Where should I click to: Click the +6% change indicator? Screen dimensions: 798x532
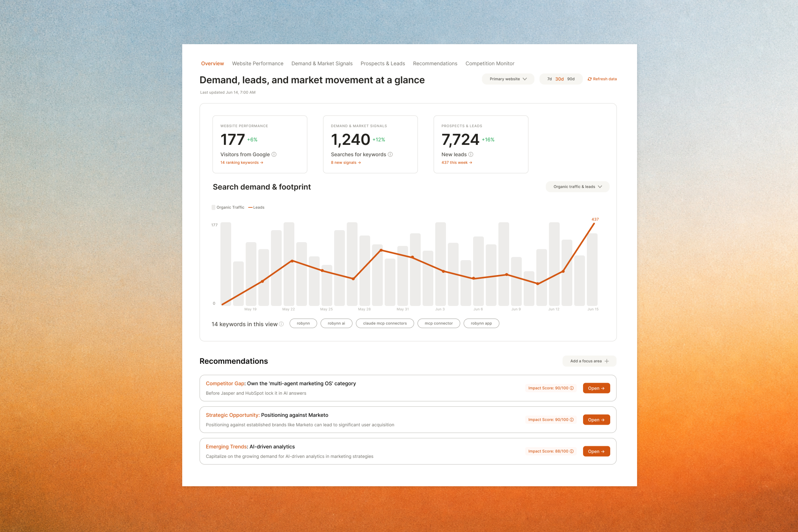252,140
